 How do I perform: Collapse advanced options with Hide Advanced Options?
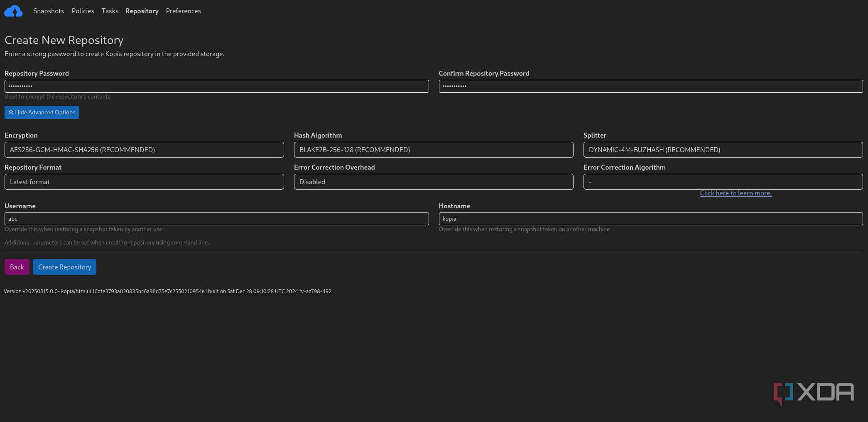pyautogui.click(x=42, y=112)
